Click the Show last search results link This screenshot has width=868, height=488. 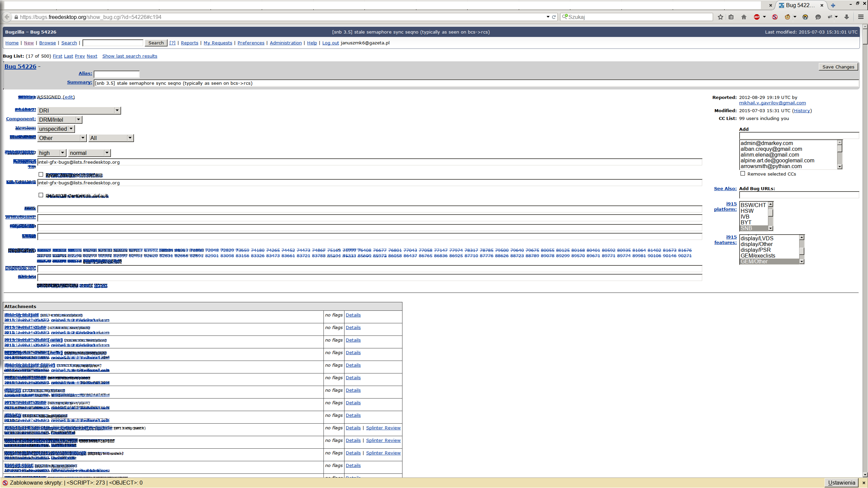coord(130,56)
